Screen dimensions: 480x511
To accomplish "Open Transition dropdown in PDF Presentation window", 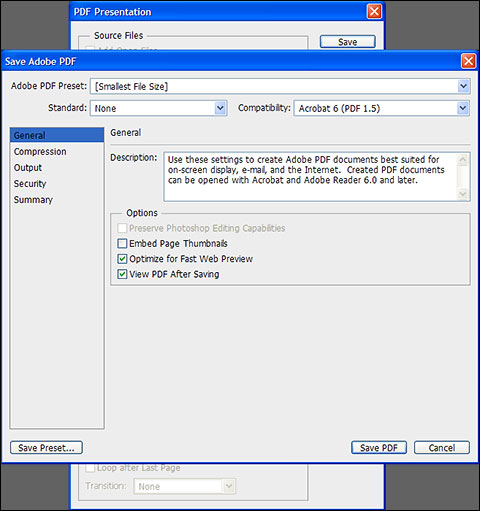I will [x=185, y=486].
